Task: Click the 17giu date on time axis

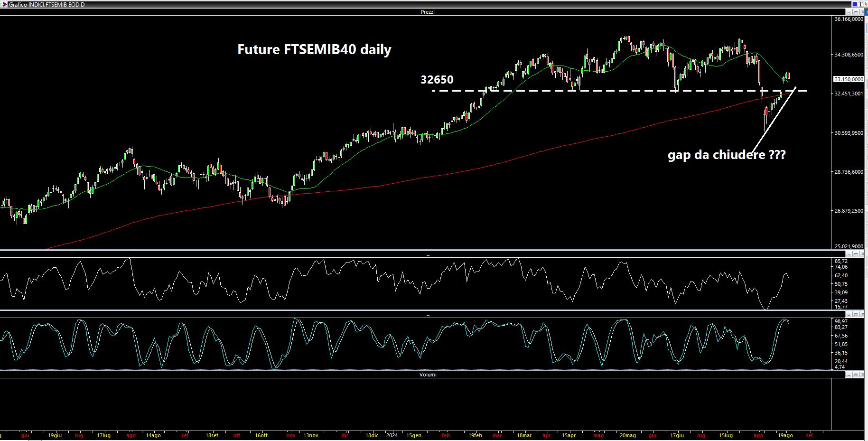Action: click(677, 435)
